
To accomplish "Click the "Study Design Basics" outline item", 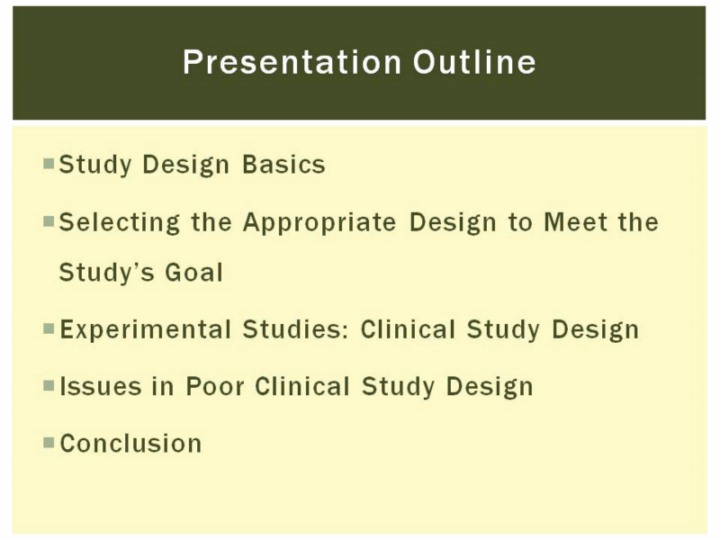I will tap(192, 164).
